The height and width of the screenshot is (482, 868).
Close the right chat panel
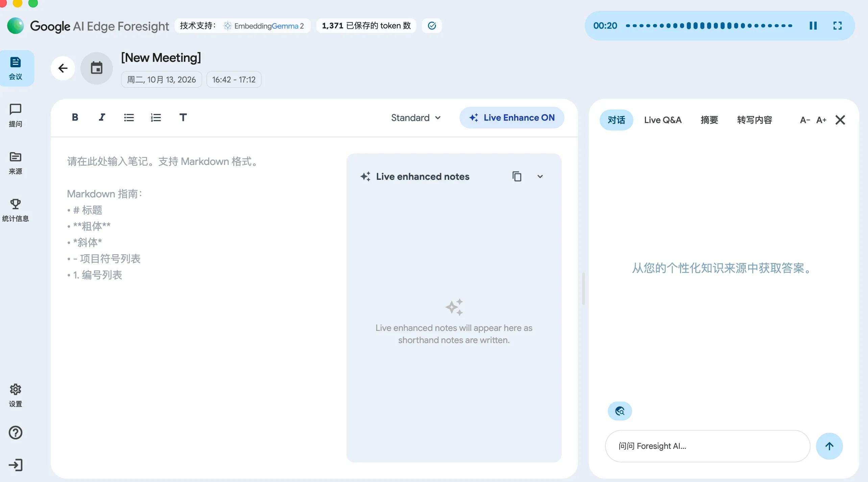[x=840, y=120]
